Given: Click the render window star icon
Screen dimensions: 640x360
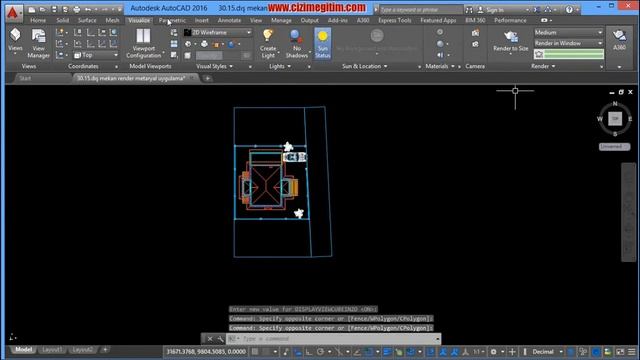Looking at the screenshot, I should click(x=539, y=54).
